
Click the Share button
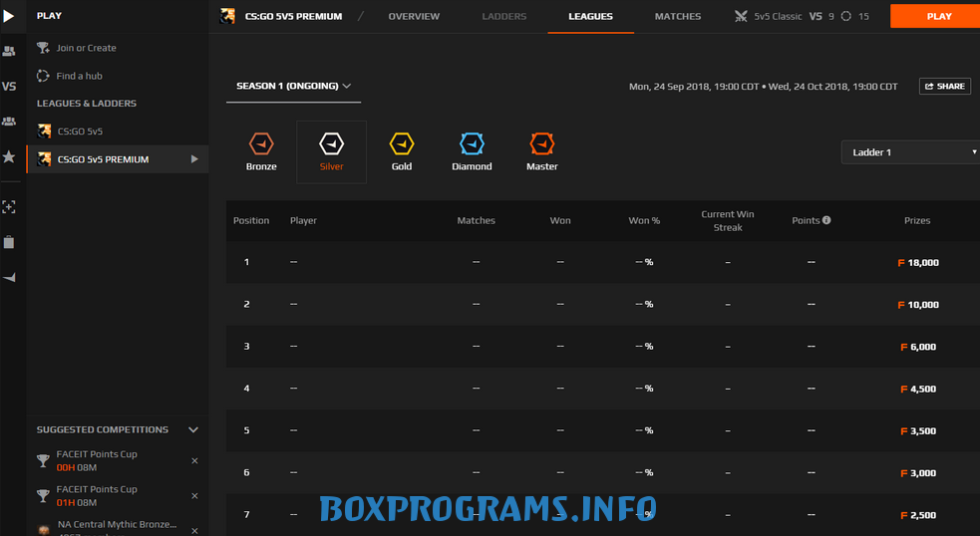[944, 87]
